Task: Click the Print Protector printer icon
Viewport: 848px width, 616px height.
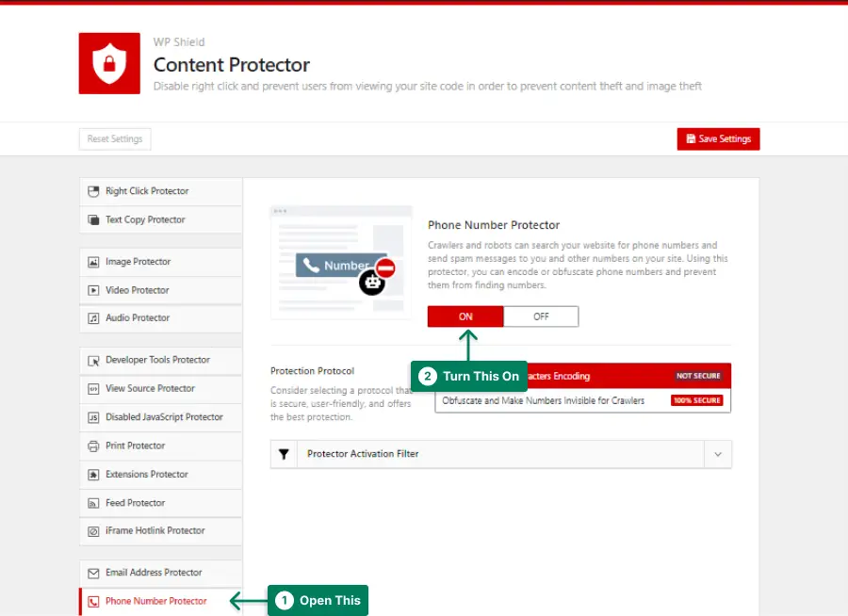Action: [x=93, y=446]
